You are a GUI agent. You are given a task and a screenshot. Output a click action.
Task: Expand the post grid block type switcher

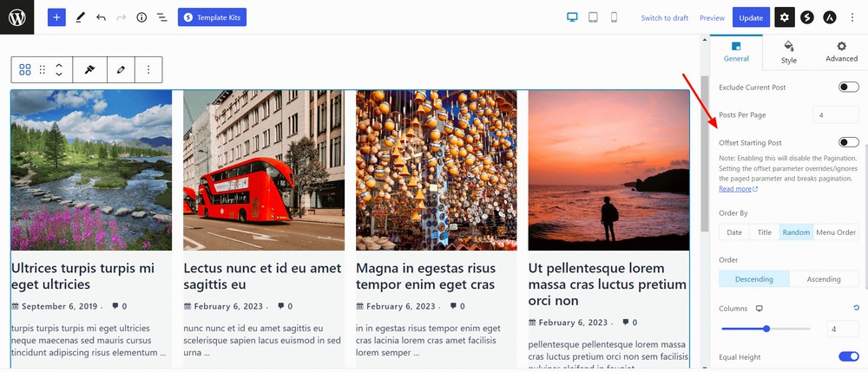25,69
